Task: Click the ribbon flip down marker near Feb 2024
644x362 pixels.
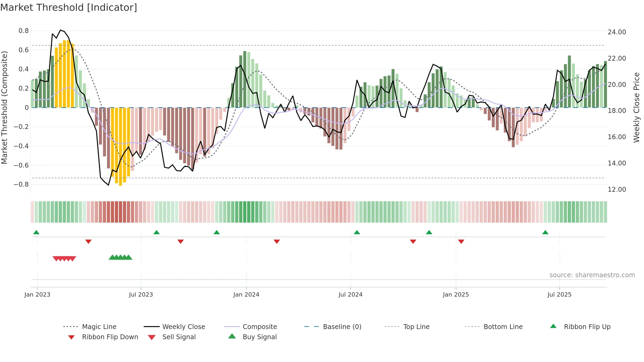Action: (277, 242)
